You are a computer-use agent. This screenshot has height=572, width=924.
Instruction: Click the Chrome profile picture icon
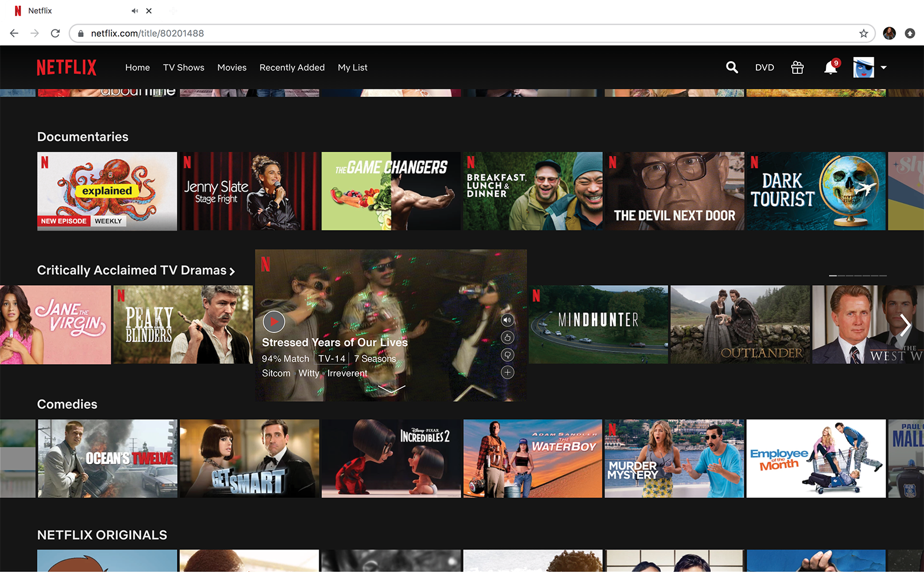point(889,33)
